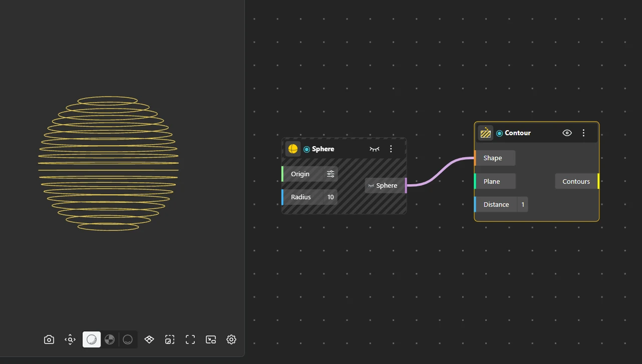642x364 pixels.
Task: Click the Radius value field showing 10
Action: point(331,197)
